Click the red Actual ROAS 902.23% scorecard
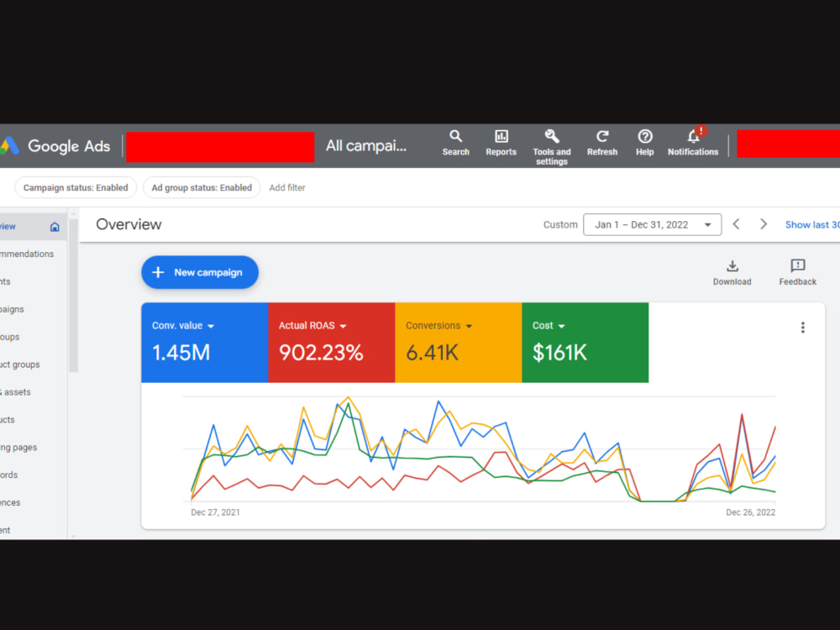Image resolution: width=840 pixels, height=630 pixels. [x=332, y=343]
